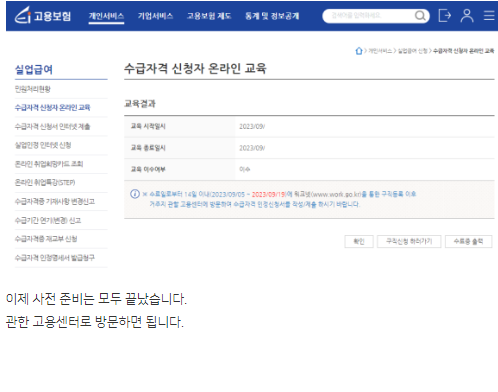Screen dimensions: 498x392
Task: Click the 교육 시작일시 label cell
Action: tap(179, 126)
